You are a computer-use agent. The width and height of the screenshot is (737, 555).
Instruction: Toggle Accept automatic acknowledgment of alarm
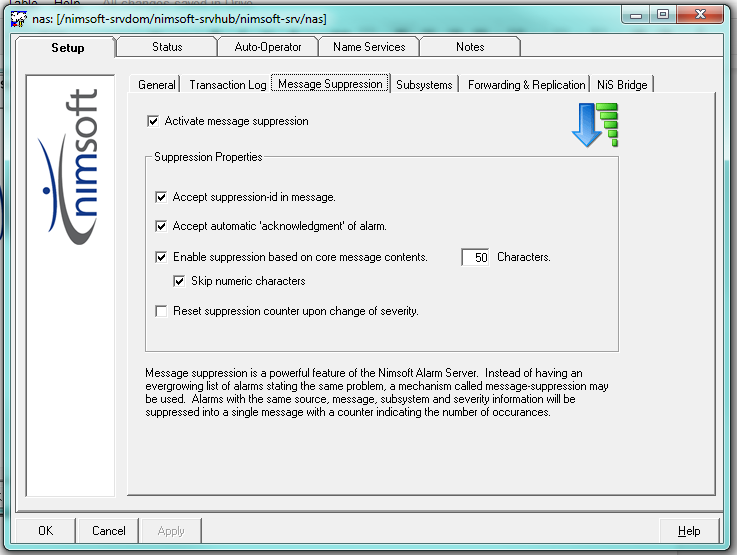(x=161, y=226)
